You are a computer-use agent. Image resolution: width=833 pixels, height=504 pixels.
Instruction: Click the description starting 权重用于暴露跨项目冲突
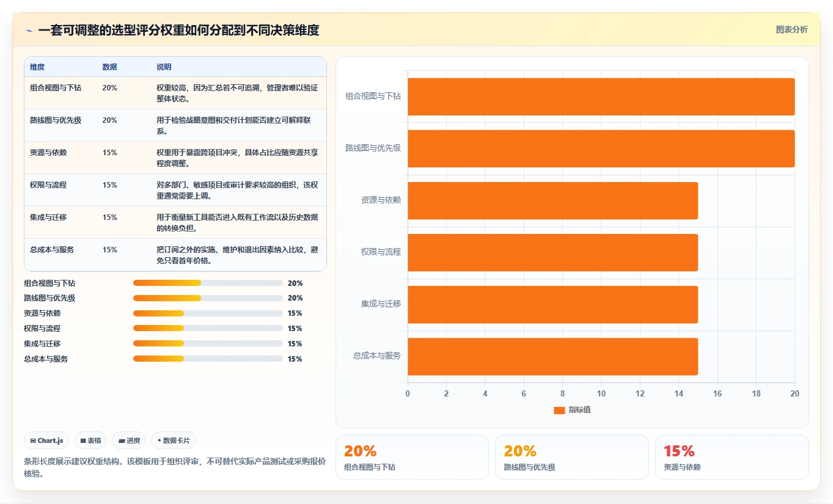pyautogui.click(x=237, y=158)
